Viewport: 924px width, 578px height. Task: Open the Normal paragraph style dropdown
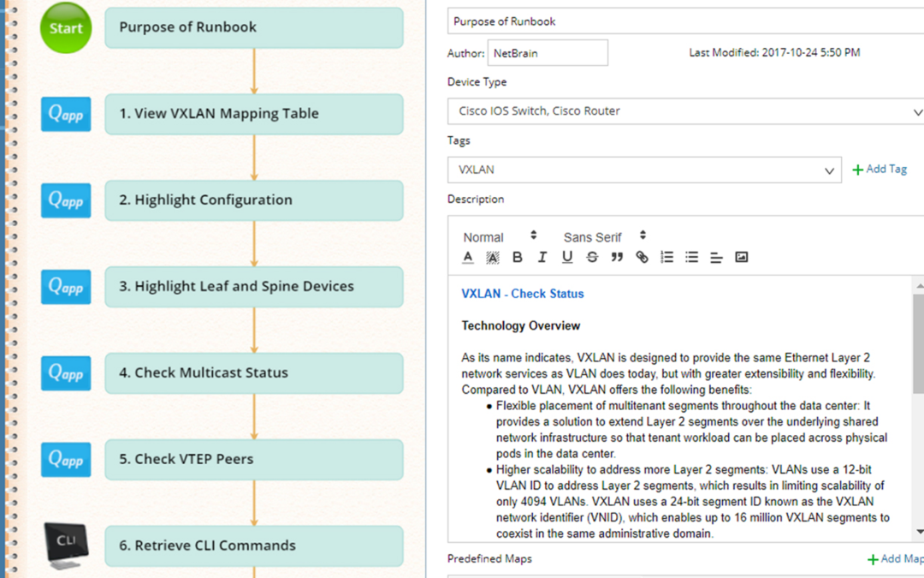pyautogui.click(x=500, y=237)
